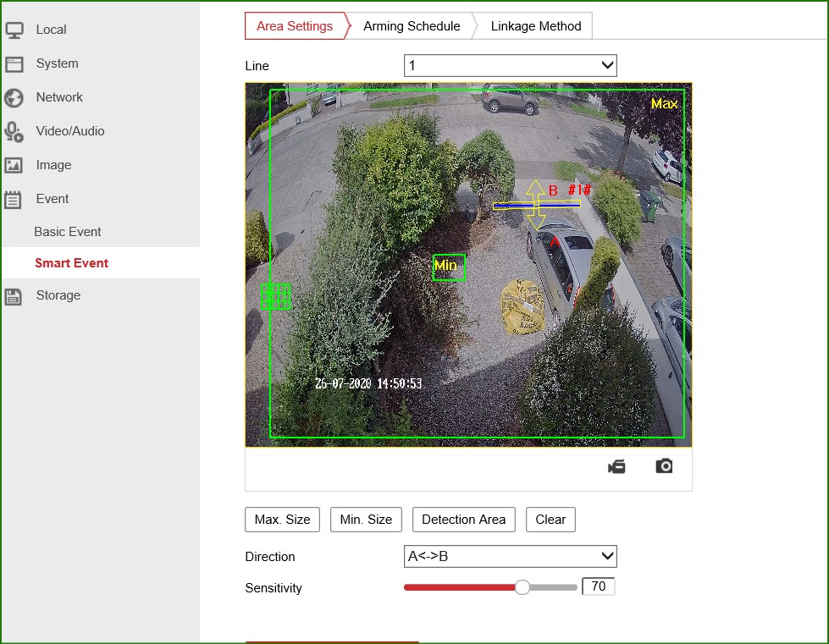Click the Image picture icon

14,165
